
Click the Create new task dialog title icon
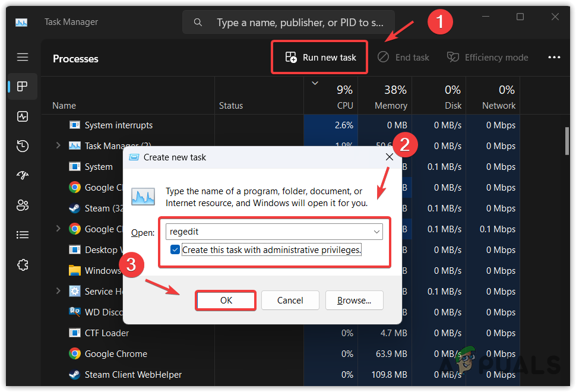tap(134, 157)
